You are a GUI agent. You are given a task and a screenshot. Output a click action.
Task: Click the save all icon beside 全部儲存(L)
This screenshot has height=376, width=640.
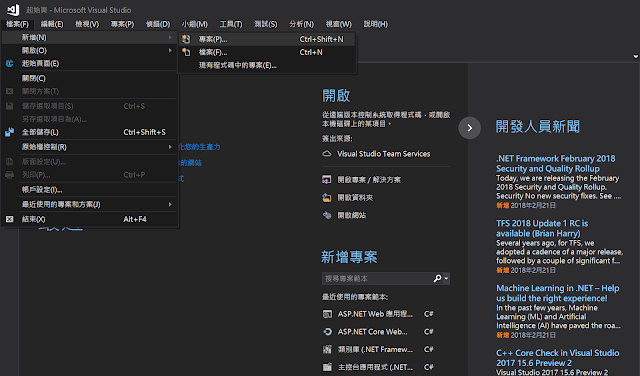pos(9,132)
